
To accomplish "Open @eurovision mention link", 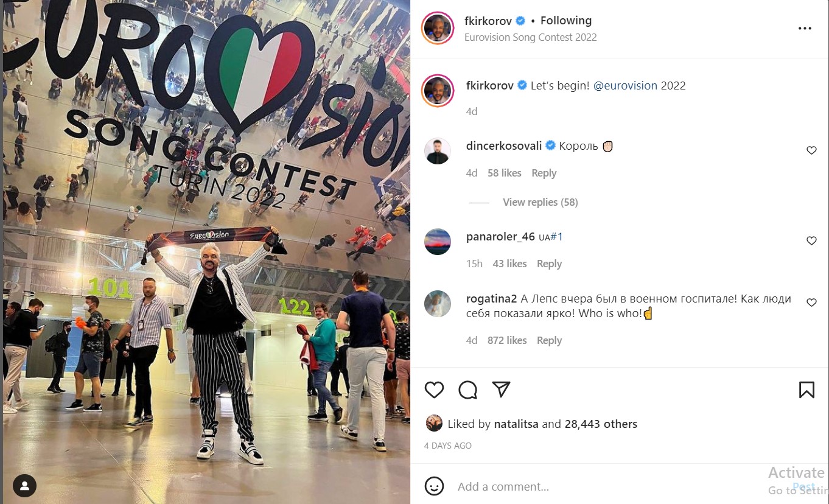I will [625, 86].
